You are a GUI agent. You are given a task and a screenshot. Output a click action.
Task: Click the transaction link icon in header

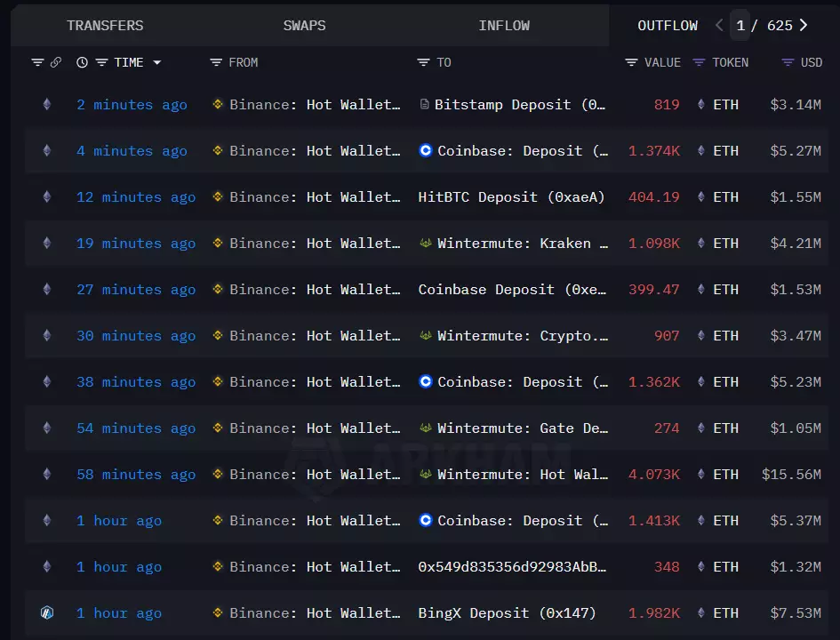(x=56, y=62)
